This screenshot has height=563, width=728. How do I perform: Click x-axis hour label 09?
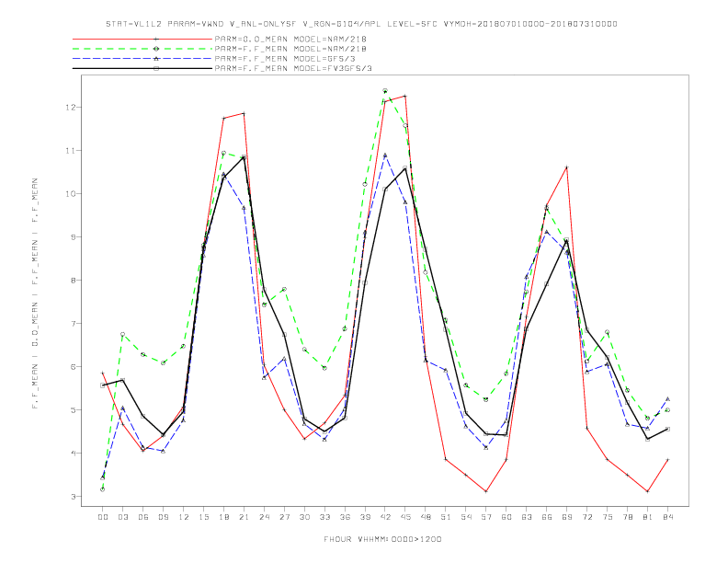[163, 517]
